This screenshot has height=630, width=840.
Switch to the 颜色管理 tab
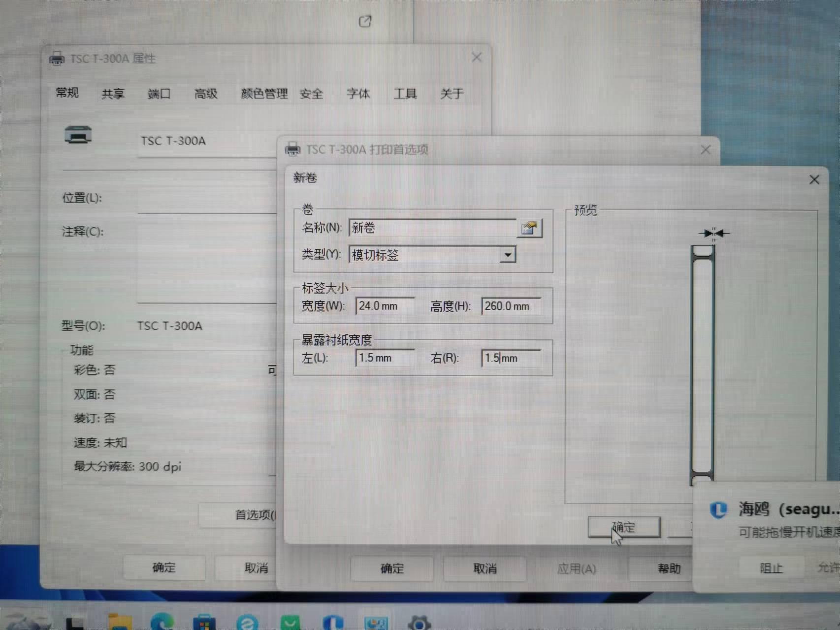click(264, 94)
